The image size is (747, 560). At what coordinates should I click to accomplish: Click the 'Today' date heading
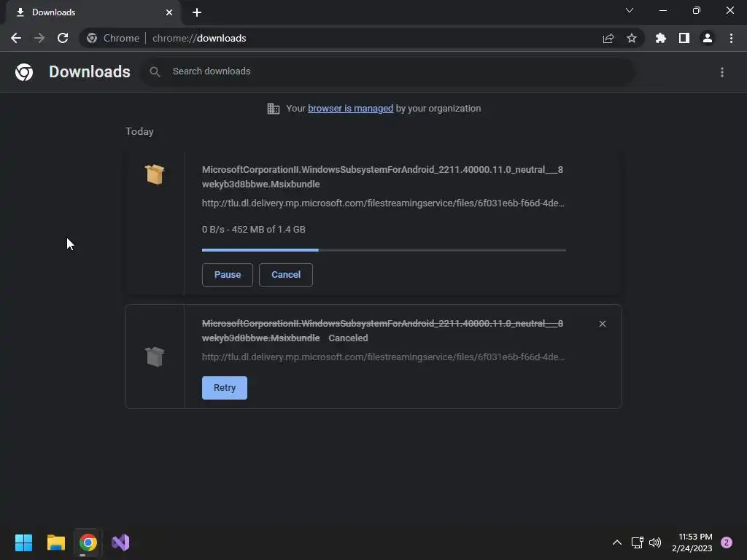[x=139, y=131]
